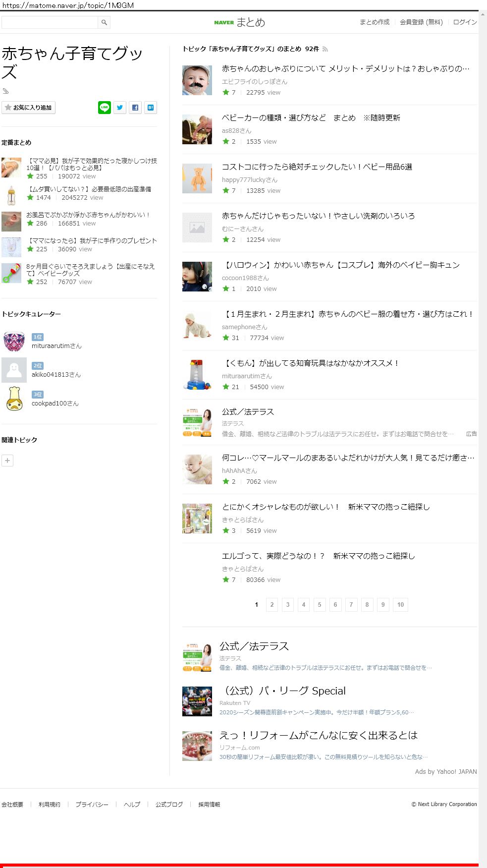Expand related topics plus button
Screen dimensions: 487x868
(x=7, y=461)
